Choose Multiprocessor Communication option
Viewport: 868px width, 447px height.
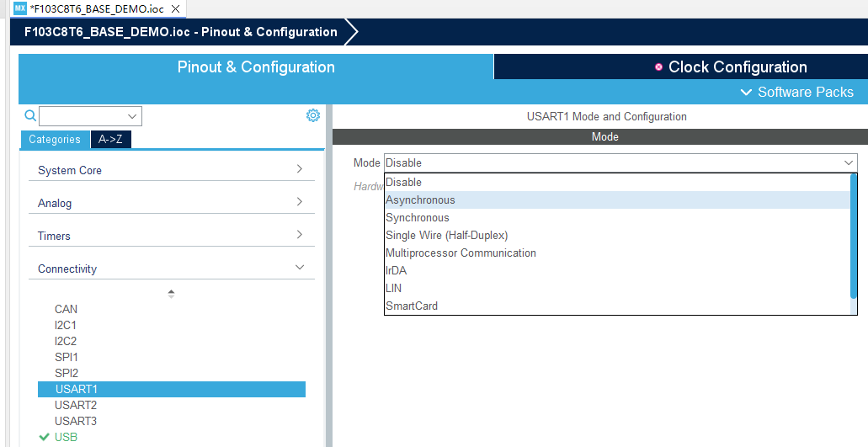(x=617, y=253)
